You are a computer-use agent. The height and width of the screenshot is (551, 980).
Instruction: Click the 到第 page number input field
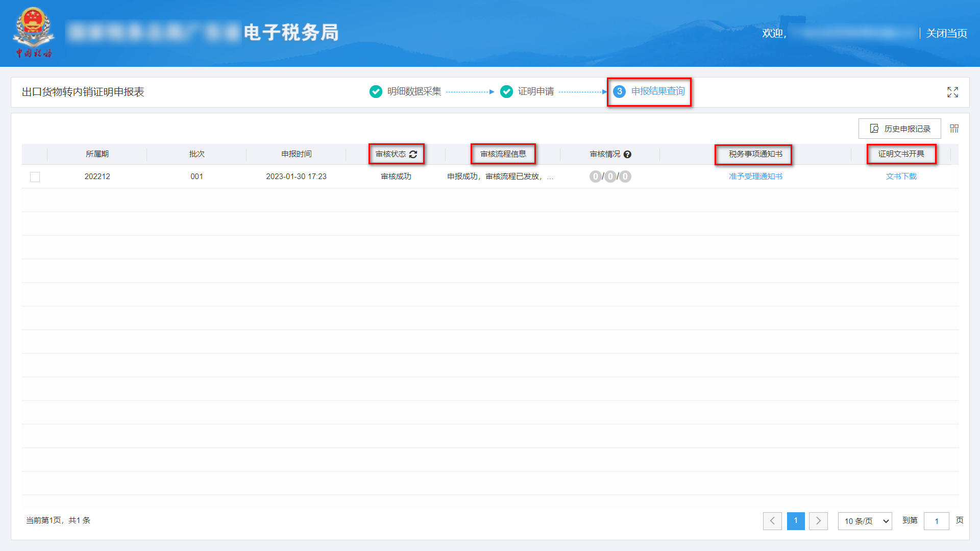click(x=937, y=521)
